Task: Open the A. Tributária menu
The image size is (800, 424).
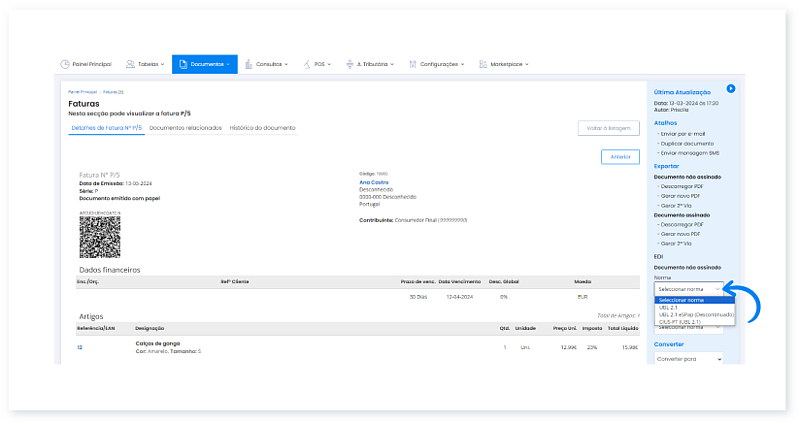Action: [x=370, y=64]
